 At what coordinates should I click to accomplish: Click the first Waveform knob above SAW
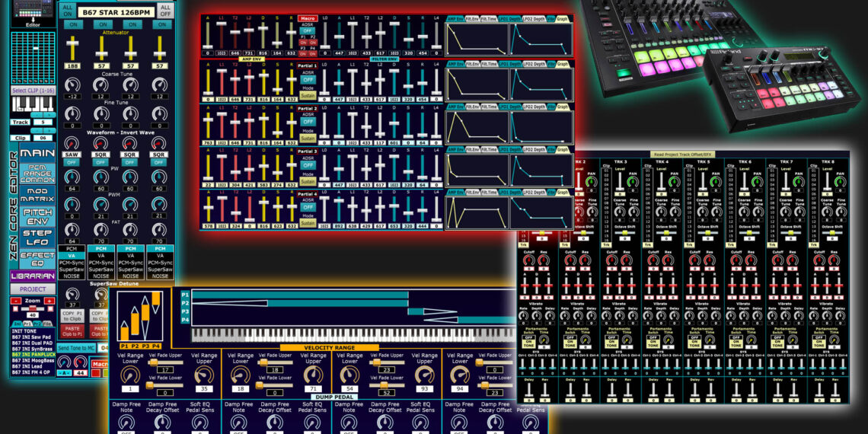click(72, 142)
